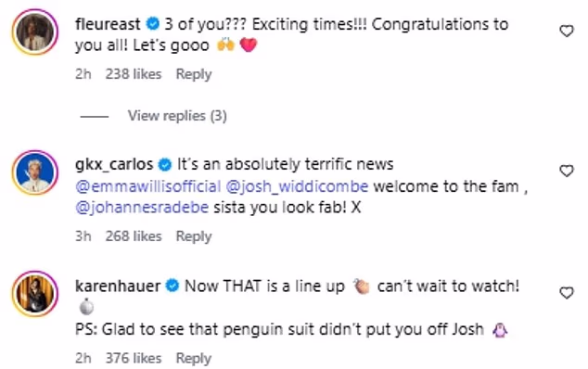
Task: View the 238 likes on fleureast's comment
Action: [x=134, y=74]
